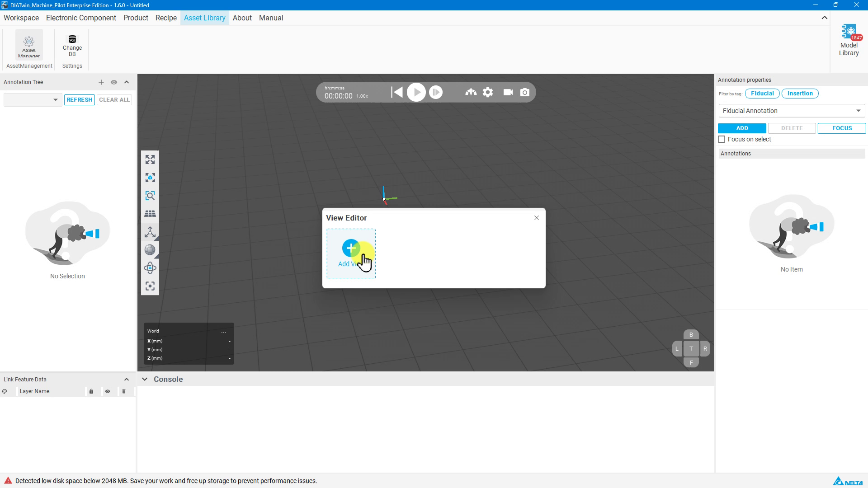The width and height of the screenshot is (868, 488).
Task: Toggle the floor grid icon
Action: 150,214
